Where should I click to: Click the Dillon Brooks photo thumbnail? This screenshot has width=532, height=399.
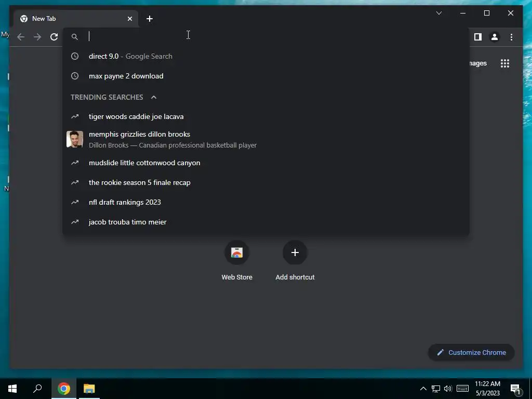[75, 139]
